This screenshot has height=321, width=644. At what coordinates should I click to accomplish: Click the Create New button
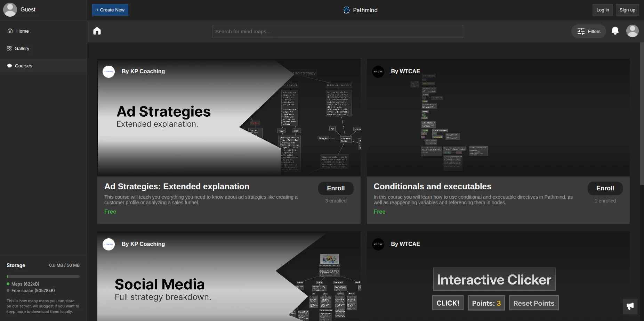[x=110, y=10]
